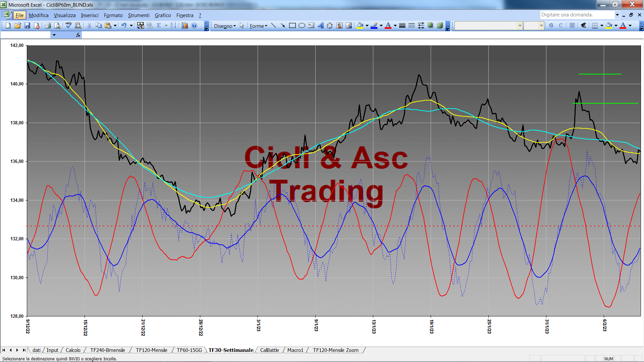This screenshot has height=362, width=644.
Task: Open Print Preview with the magnifier page icon
Action: coord(57,25)
